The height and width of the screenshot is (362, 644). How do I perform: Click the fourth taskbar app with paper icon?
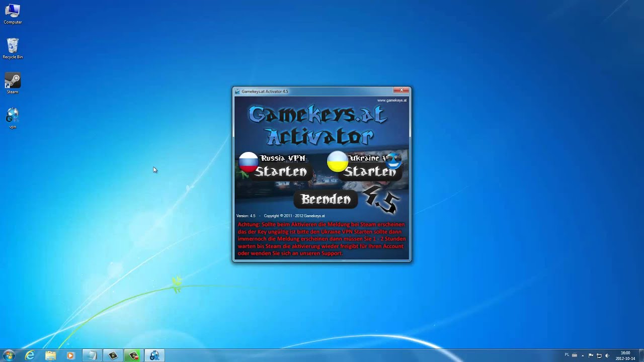[92, 355]
